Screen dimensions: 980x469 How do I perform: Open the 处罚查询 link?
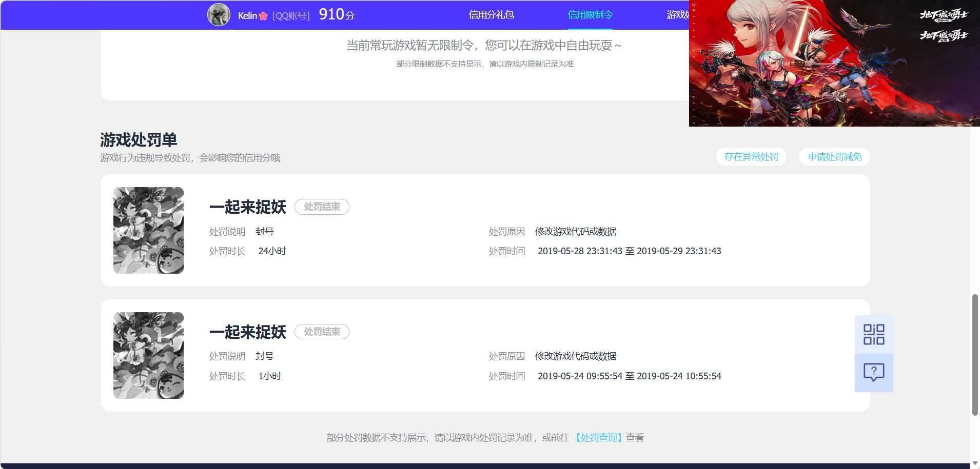click(598, 437)
